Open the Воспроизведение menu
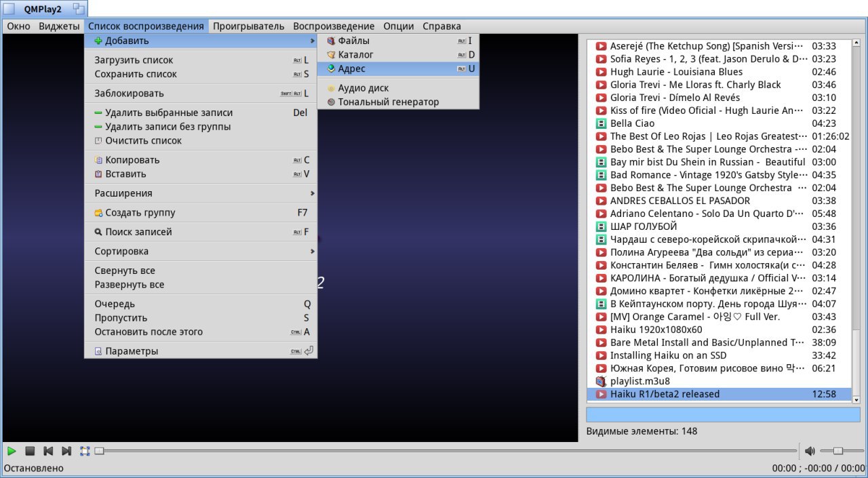 point(334,26)
